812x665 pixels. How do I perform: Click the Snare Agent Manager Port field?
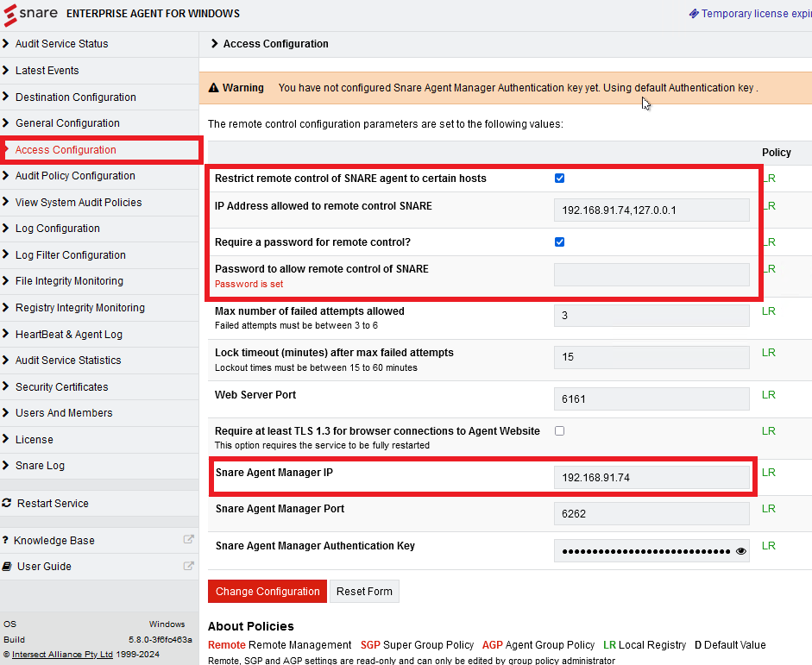[651, 514]
